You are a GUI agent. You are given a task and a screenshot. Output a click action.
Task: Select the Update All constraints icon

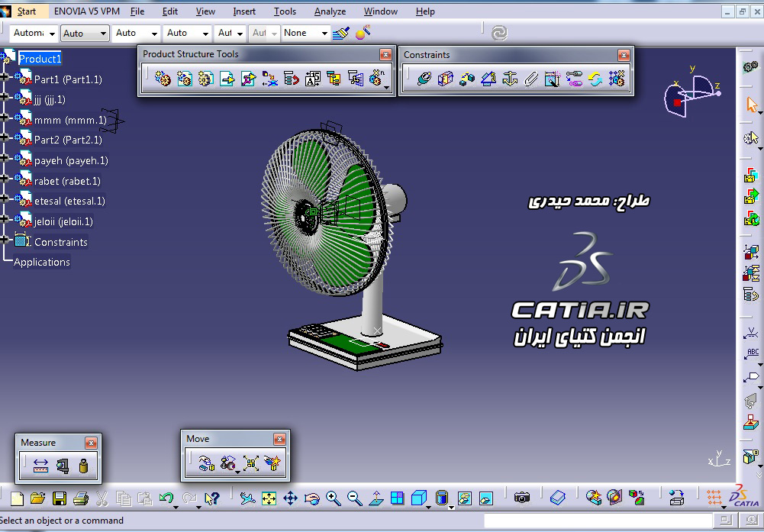(595, 79)
